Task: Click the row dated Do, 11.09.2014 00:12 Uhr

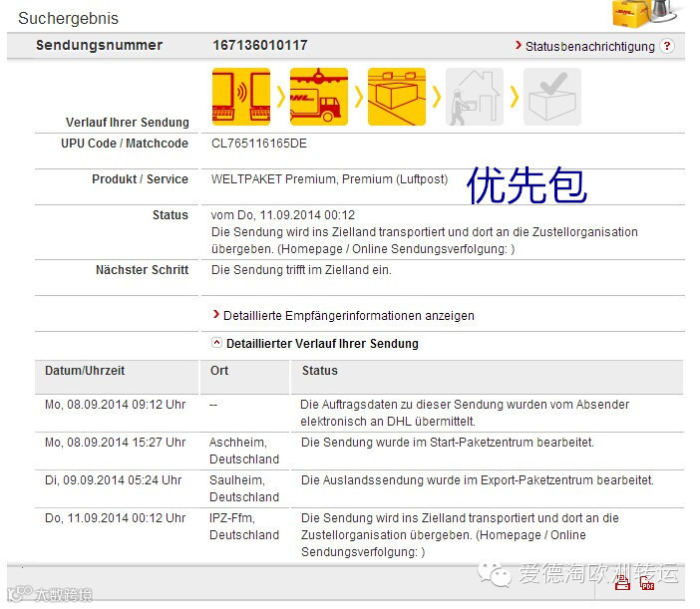Action: click(359, 534)
